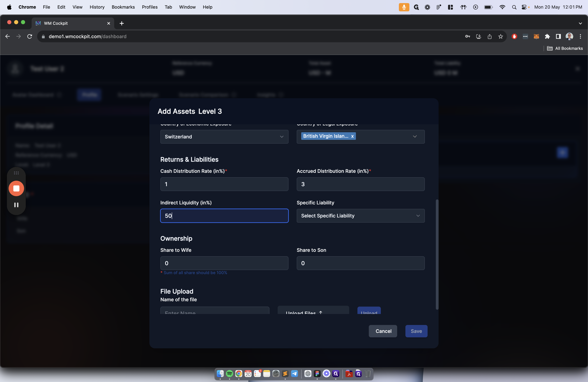
Task: Open the History menu
Action: (x=97, y=7)
